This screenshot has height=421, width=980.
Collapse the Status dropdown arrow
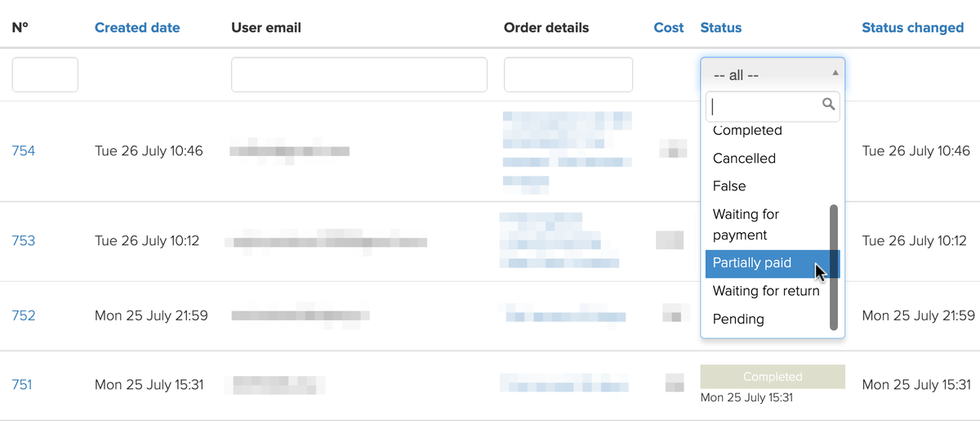click(x=835, y=73)
